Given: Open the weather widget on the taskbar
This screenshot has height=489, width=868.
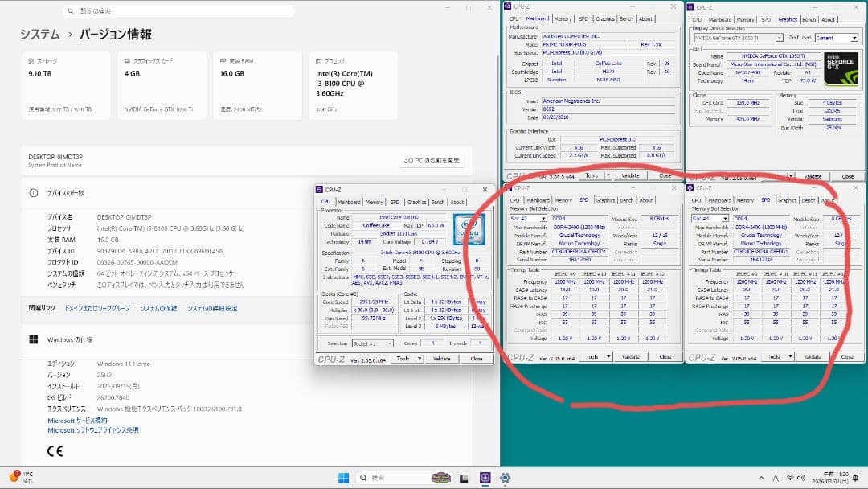Looking at the screenshot, I should (21, 477).
